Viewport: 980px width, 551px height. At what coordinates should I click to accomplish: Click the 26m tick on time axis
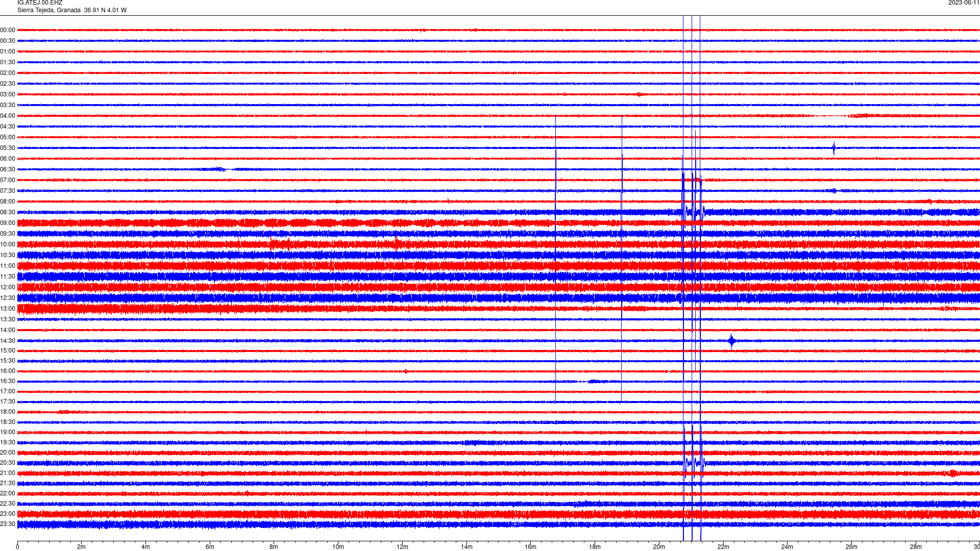tap(851, 547)
